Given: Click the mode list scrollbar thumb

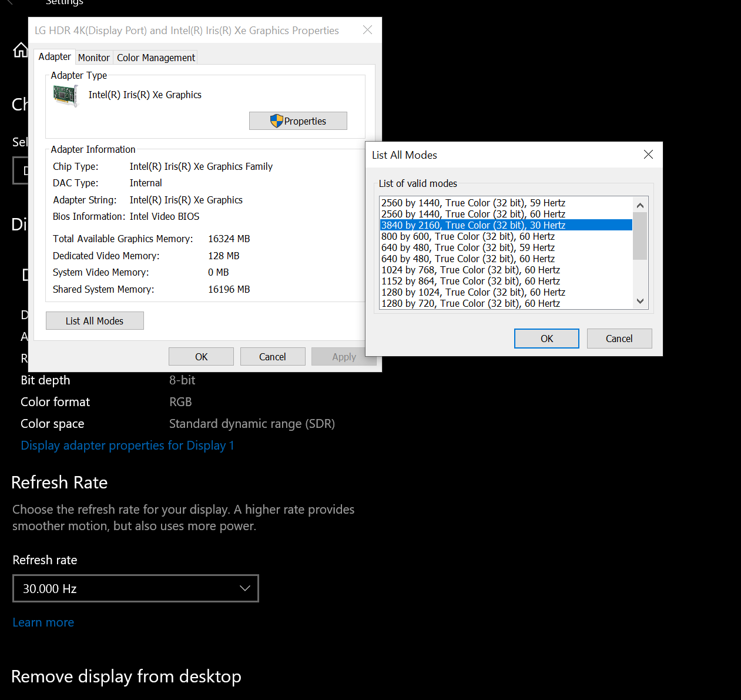Looking at the screenshot, I should coord(640,236).
